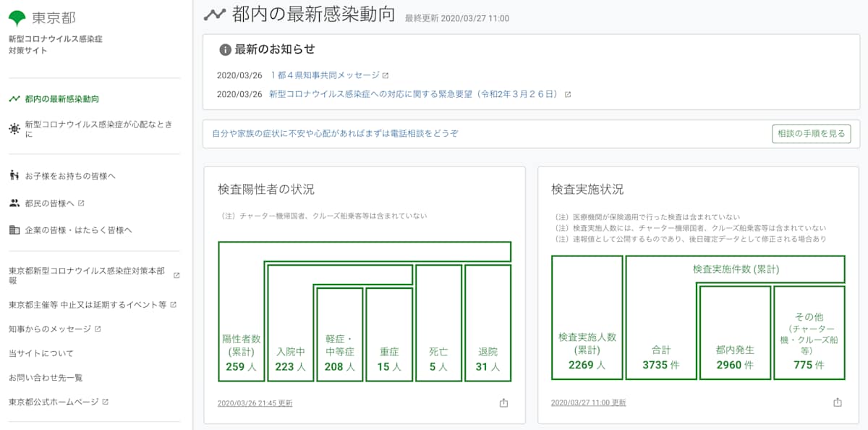The image size is (868, 430).
Task: Click external-link icon beside 対策本部報
Action: pyautogui.click(x=176, y=275)
